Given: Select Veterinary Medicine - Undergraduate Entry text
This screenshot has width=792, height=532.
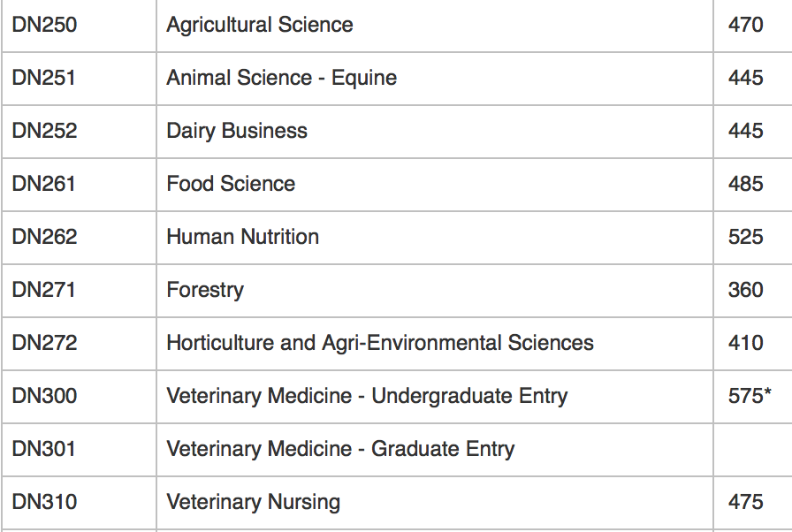Looking at the screenshot, I should [x=367, y=396].
